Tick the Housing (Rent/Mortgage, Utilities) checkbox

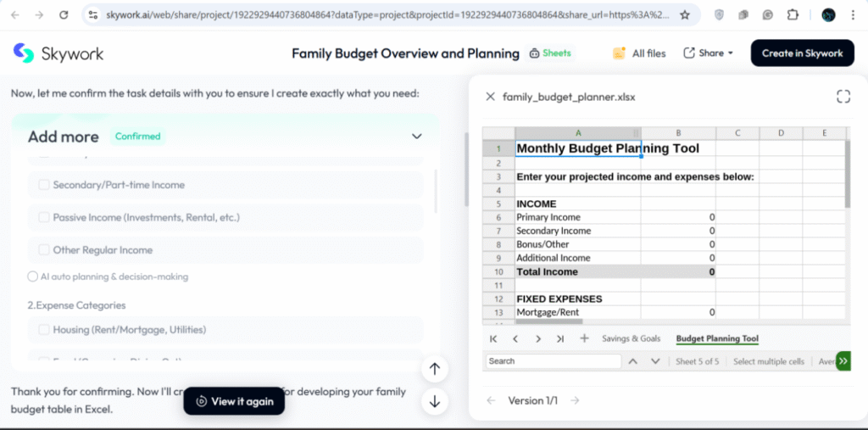(x=44, y=330)
